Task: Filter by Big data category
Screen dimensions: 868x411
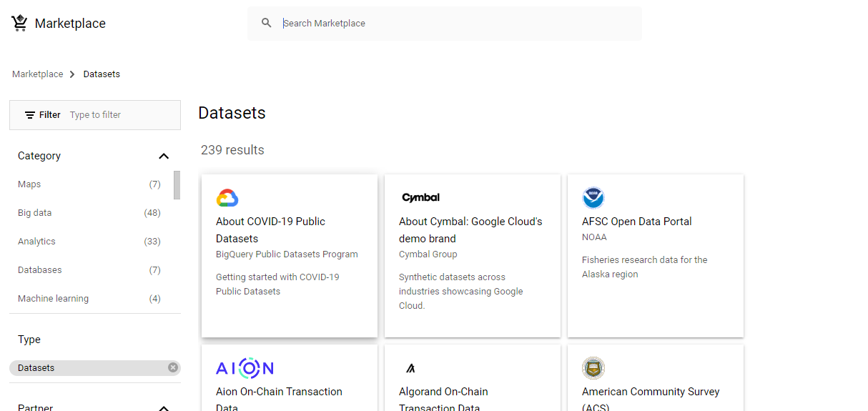Action: click(x=89, y=213)
